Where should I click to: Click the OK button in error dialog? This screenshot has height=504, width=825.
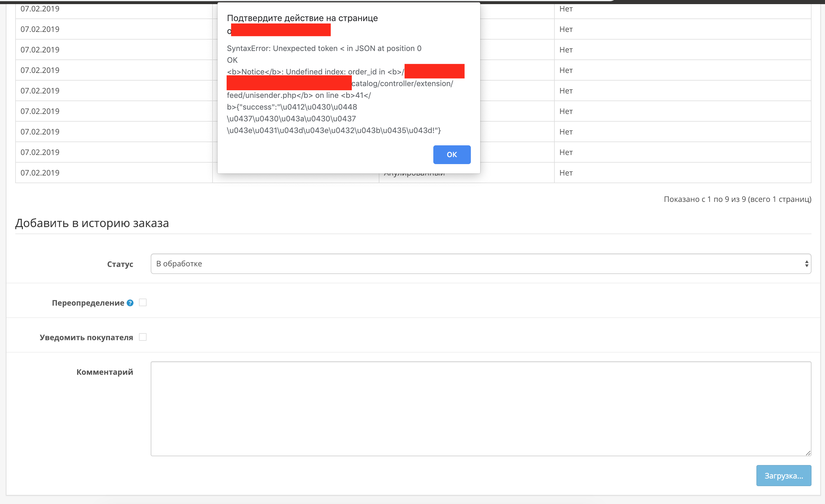pos(452,155)
